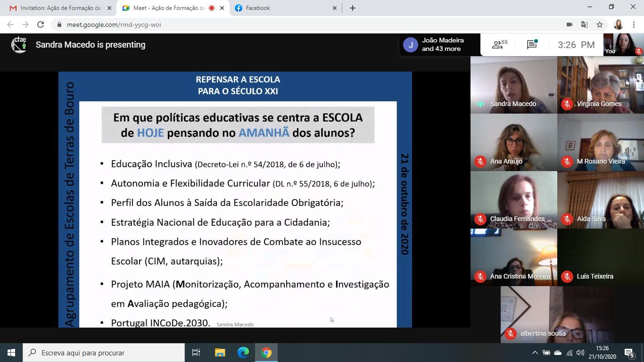This screenshot has width=644, height=362.
Task: Click Ana Araújo muted microphone icon
Action: click(480, 161)
